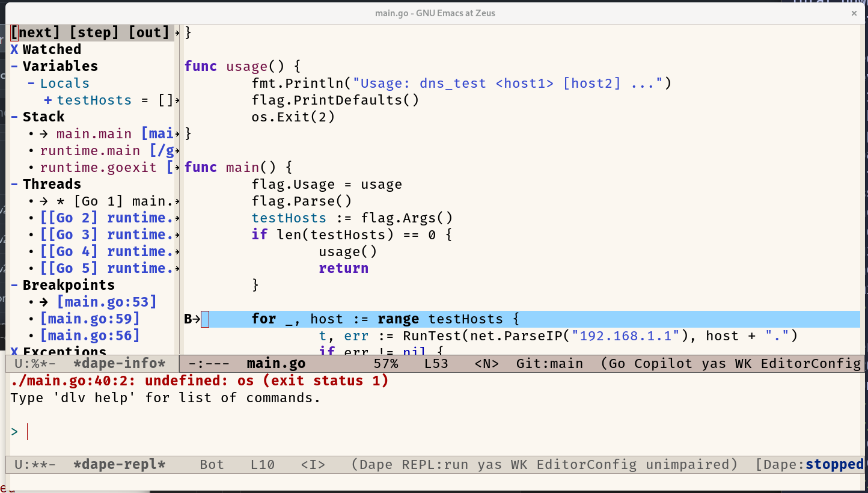Close the Emacs window
This screenshot has width=868, height=493.
click(x=854, y=13)
